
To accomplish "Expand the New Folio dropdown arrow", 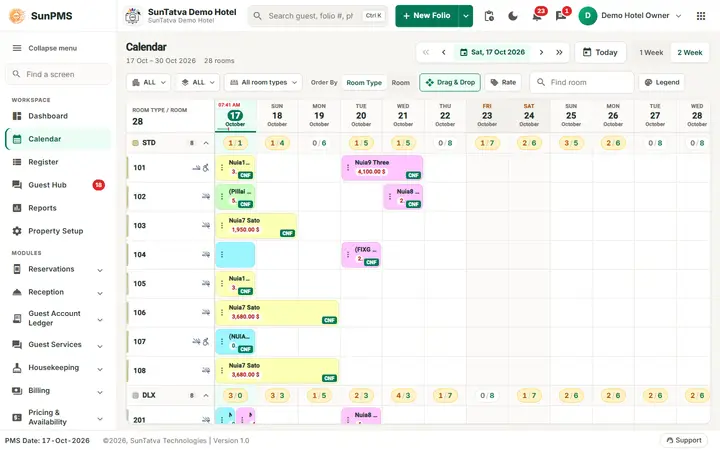I will [x=466, y=16].
